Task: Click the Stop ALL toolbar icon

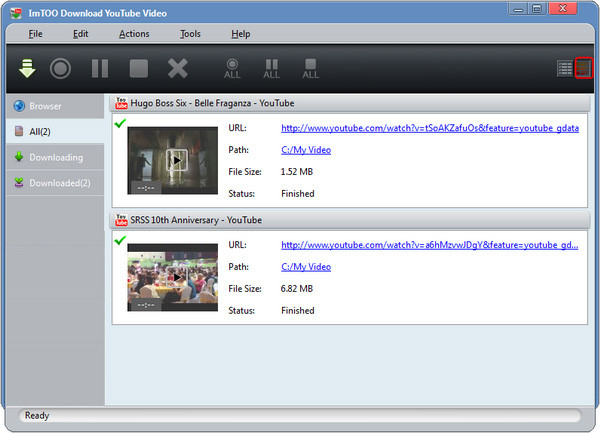Action: click(310, 69)
